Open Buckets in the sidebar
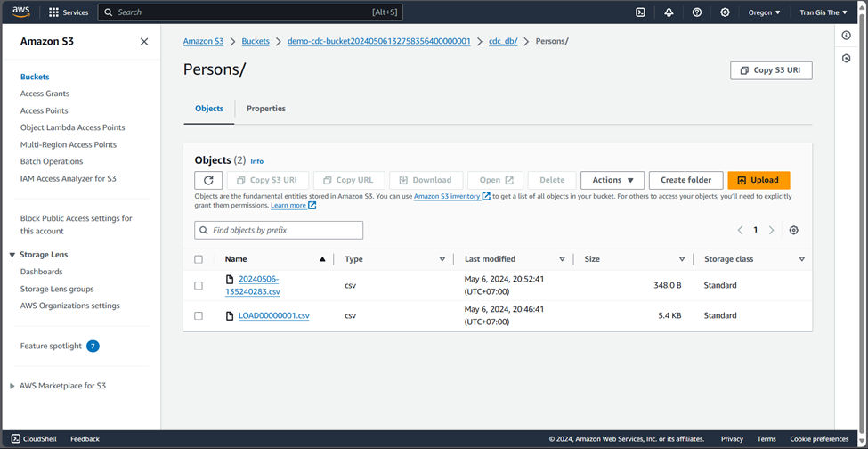This screenshot has width=868, height=449. pyautogui.click(x=35, y=77)
